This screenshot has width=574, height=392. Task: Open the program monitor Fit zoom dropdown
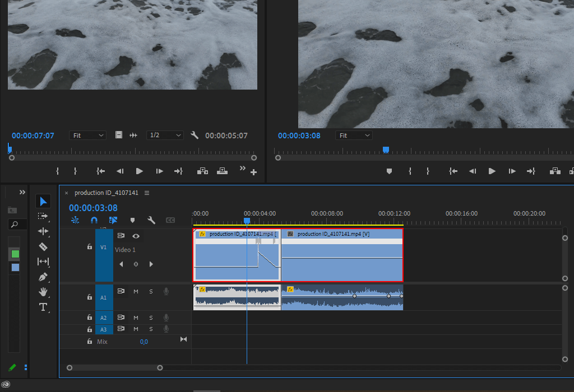click(x=354, y=136)
